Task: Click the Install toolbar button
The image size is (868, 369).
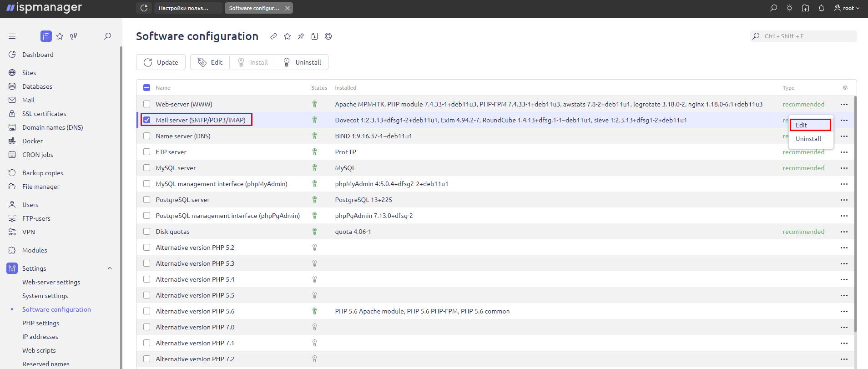Action: [252, 62]
